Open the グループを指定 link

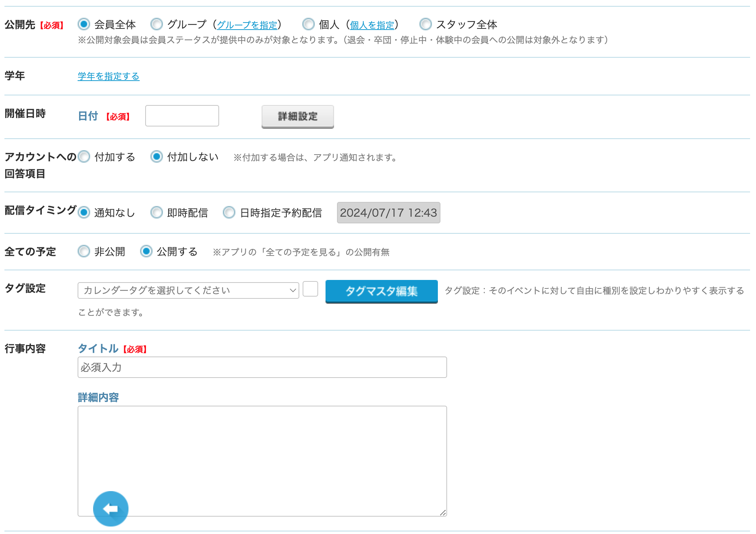pos(247,25)
